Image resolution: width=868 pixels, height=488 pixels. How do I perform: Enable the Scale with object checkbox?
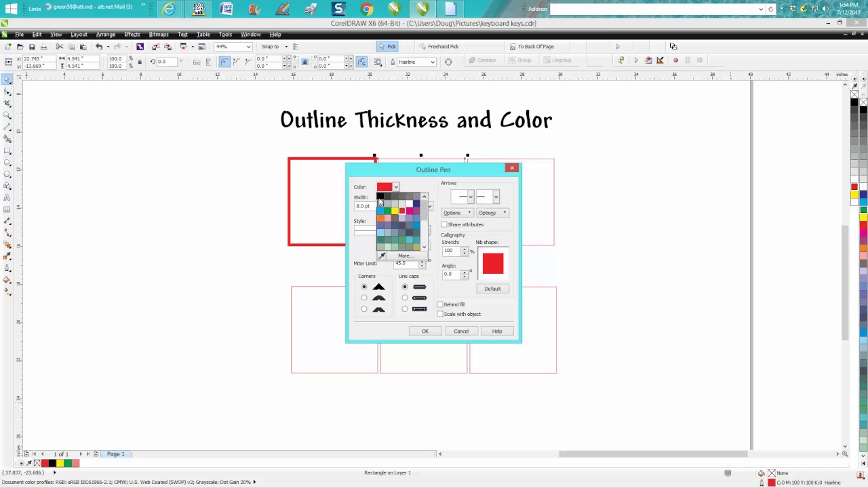pyautogui.click(x=440, y=314)
